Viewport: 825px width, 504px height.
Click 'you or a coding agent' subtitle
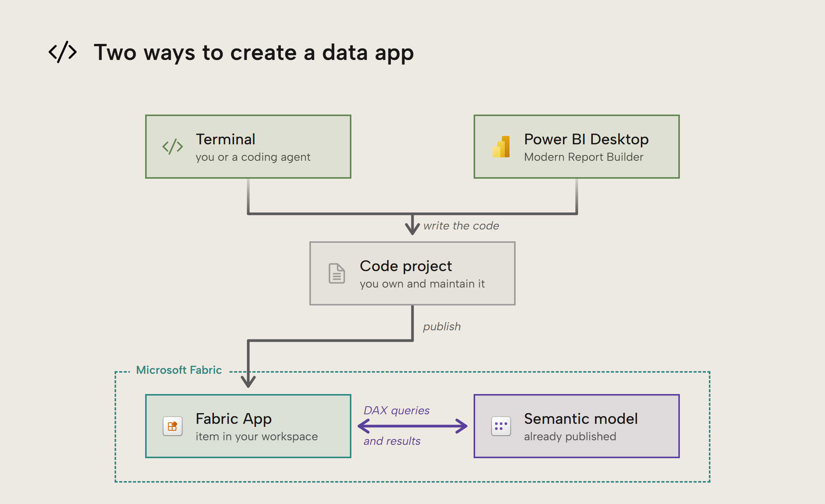coord(253,157)
